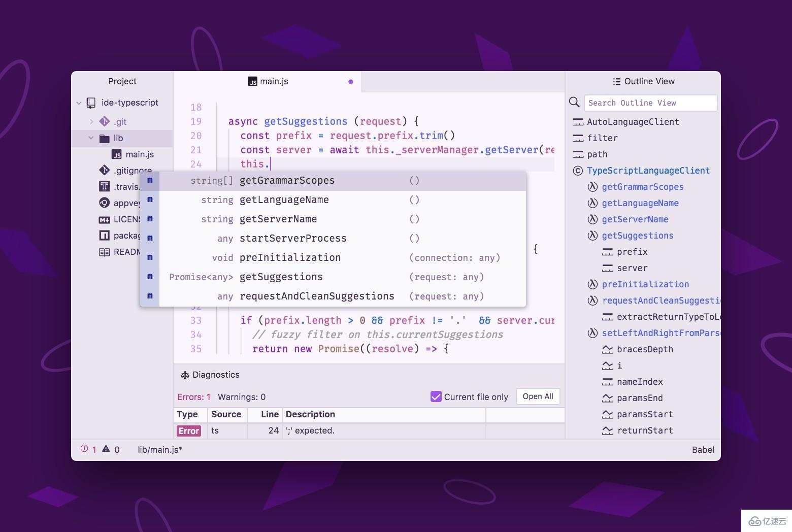Viewport: 792px width, 532px height.
Task: Choose requestAndCleanSuggestions from autocomplete list
Action: [x=333, y=296]
